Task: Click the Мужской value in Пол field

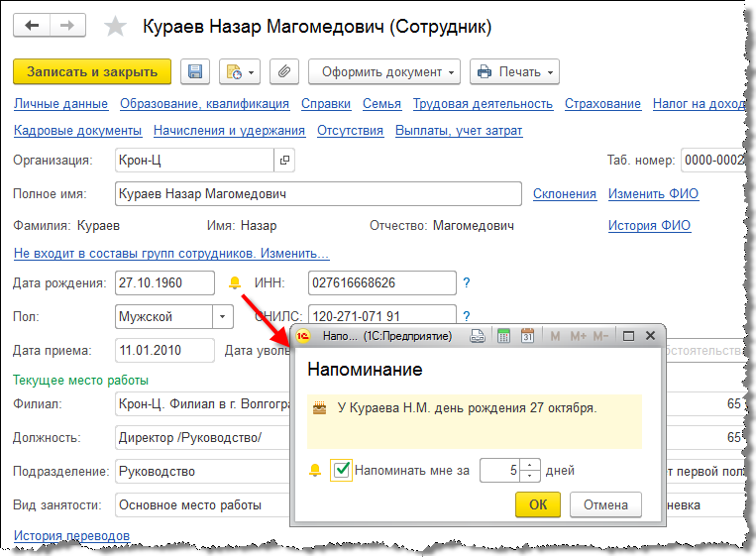Action: click(x=146, y=317)
